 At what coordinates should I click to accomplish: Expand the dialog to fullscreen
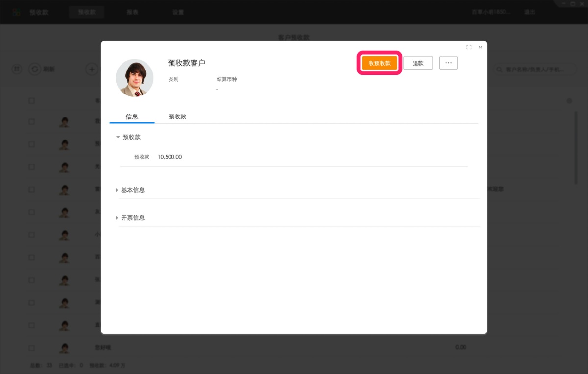tap(469, 47)
